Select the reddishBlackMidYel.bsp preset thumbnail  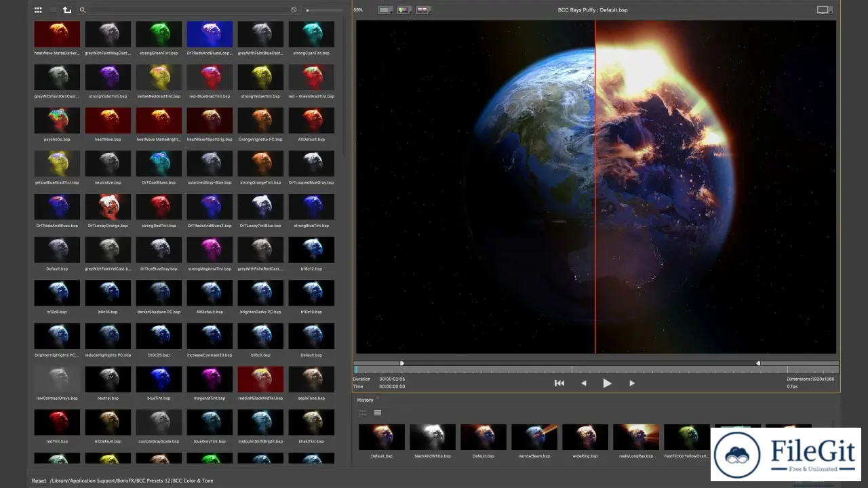point(260,380)
